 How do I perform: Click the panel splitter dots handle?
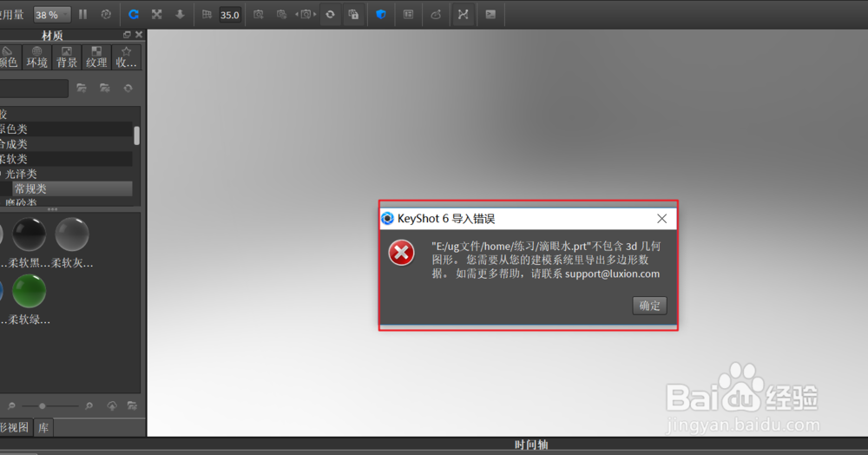53,209
